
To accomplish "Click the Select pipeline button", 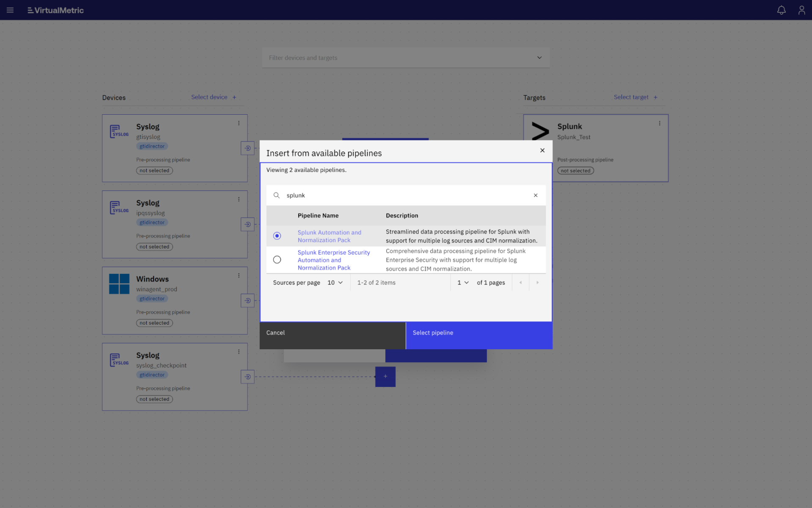I will tap(479, 336).
